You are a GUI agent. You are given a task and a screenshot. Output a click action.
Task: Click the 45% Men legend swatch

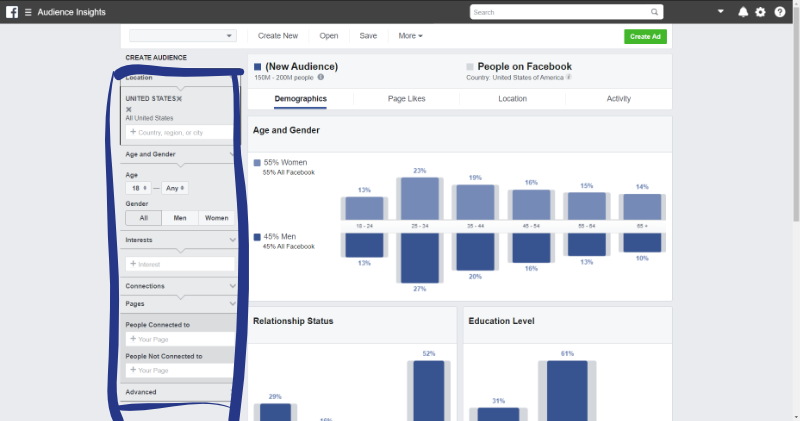257,237
